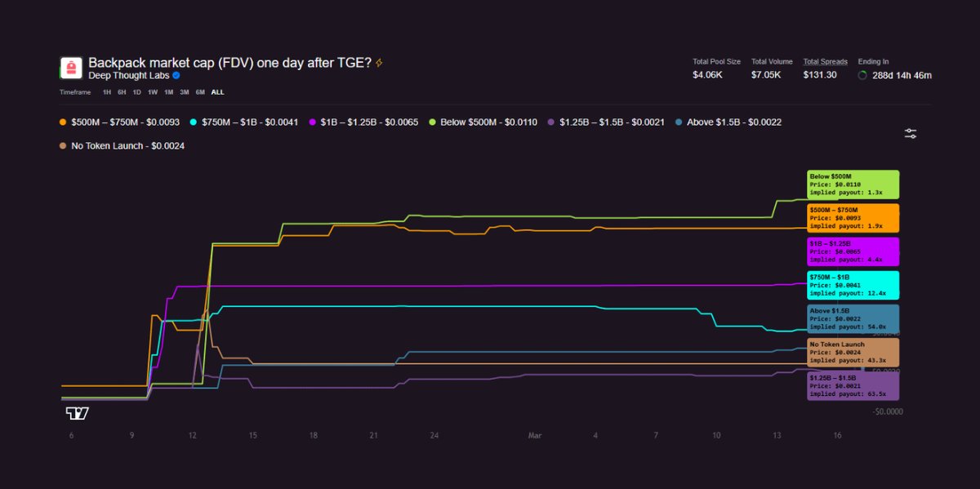
Task: Toggle the $500M – $750M legend series
Action: point(120,122)
